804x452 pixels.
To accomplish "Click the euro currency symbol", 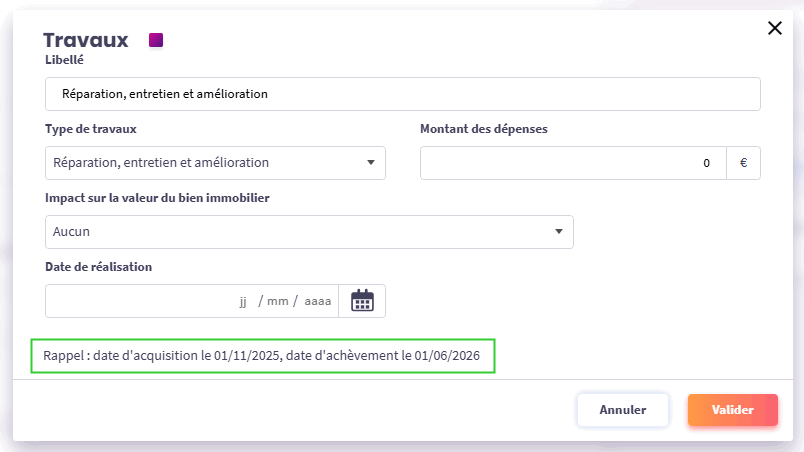I will pyautogui.click(x=743, y=163).
